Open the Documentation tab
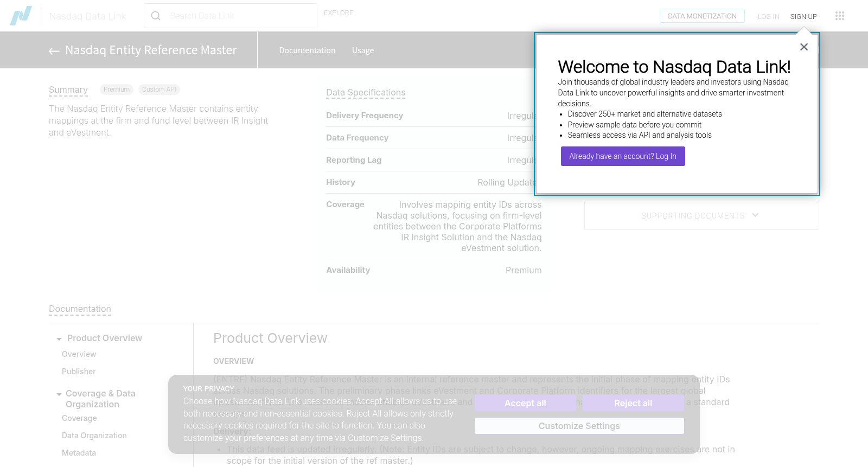 point(307,50)
